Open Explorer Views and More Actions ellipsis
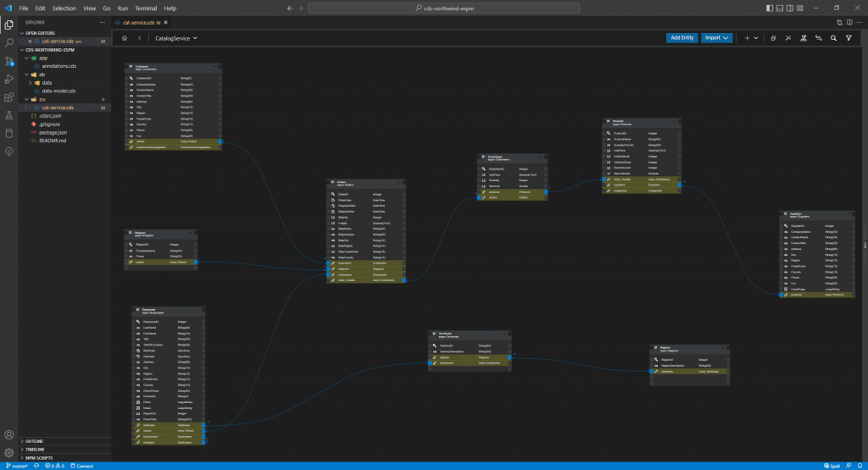Image resolution: width=868 pixels, height=470 pixels. pyautogui.click(x=102, y=23)
